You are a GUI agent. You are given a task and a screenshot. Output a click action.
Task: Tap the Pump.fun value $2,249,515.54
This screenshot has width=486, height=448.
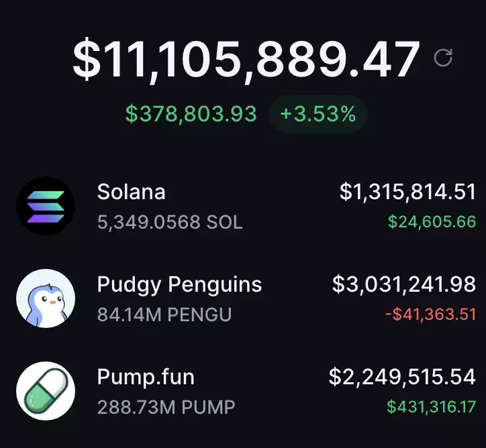pos(402,377)
